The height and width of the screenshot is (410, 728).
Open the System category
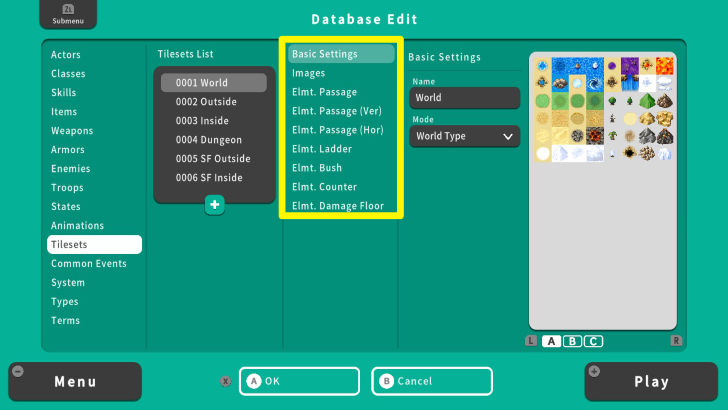coord(68,283)
